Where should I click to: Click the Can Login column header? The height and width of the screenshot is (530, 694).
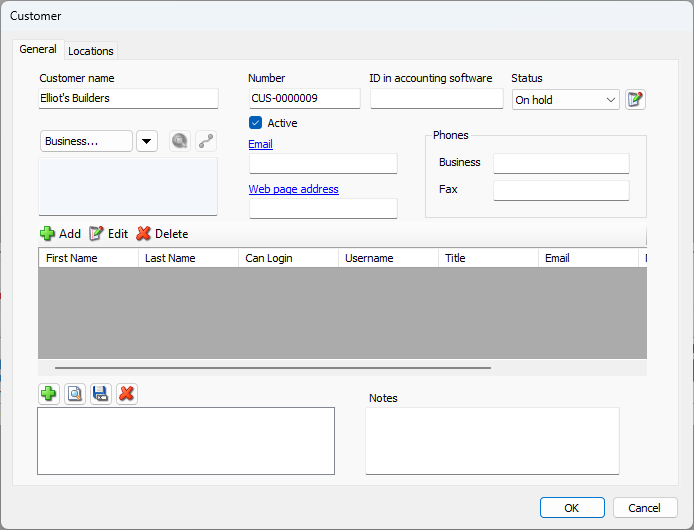coord(289,258)
